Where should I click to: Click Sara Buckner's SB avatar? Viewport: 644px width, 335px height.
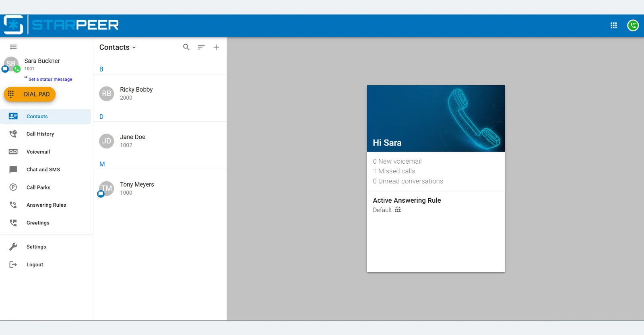(11, 64)
